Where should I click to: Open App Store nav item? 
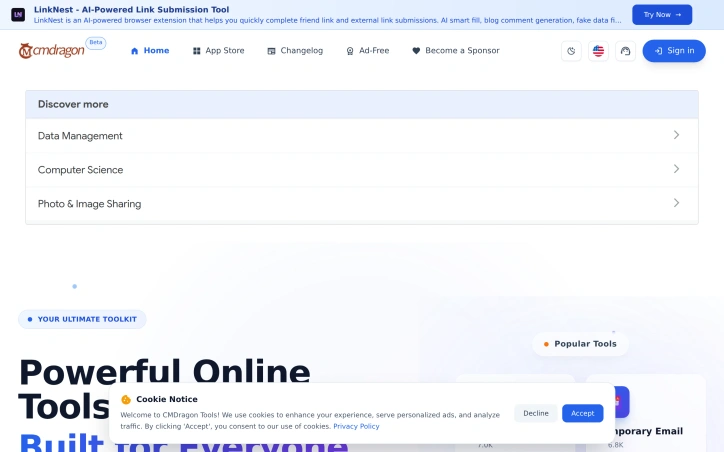[x=218, y=51]
